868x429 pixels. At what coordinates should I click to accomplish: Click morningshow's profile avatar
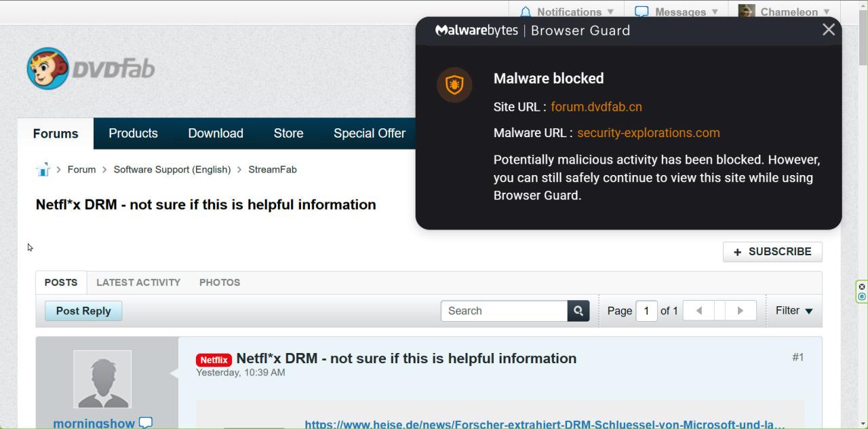[102, 379]
